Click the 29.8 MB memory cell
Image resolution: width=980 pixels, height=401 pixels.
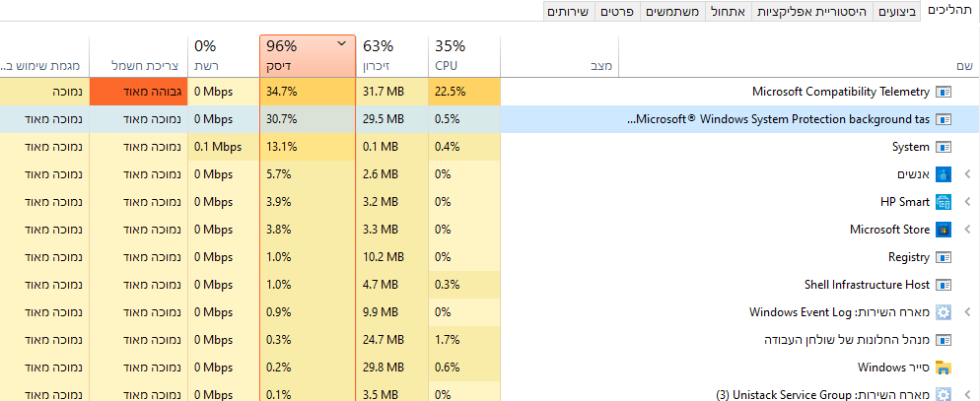[x=392, y=368]
